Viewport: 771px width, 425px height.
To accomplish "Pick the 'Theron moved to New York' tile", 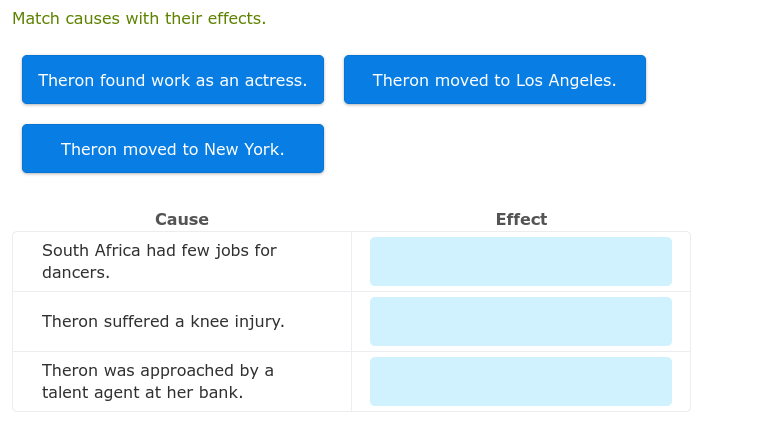I will (x=173, y=149).
